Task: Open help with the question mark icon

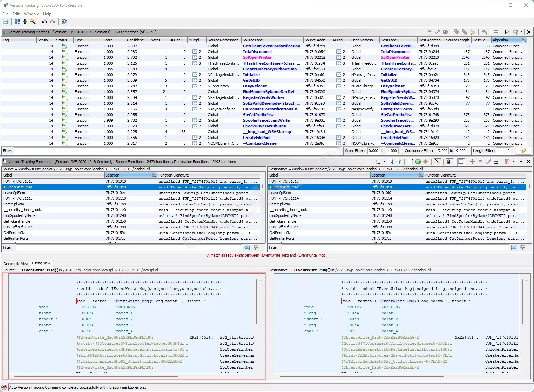Action: (64, 22)
